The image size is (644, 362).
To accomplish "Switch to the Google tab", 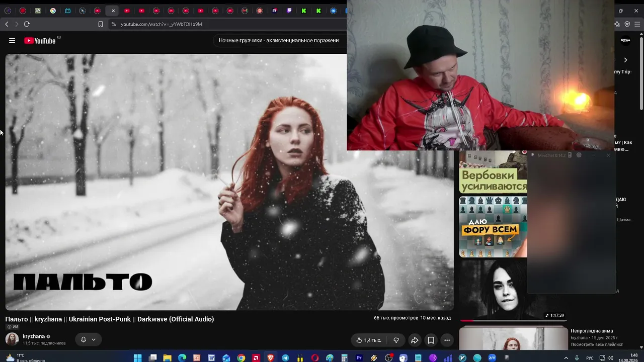I will point(53,11).
